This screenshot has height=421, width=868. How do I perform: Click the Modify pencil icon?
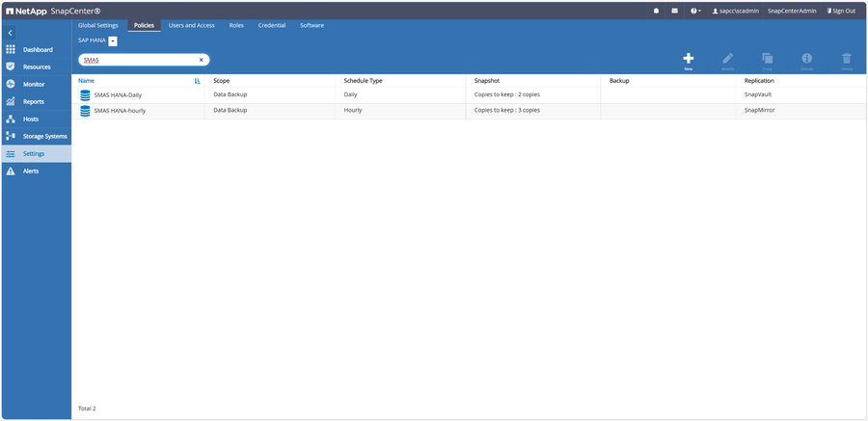click(x=727, y=59)
